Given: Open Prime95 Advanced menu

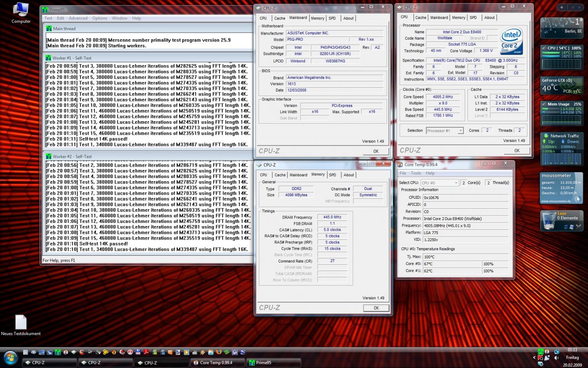Looking at the screenshot, I should coord(78,18).
